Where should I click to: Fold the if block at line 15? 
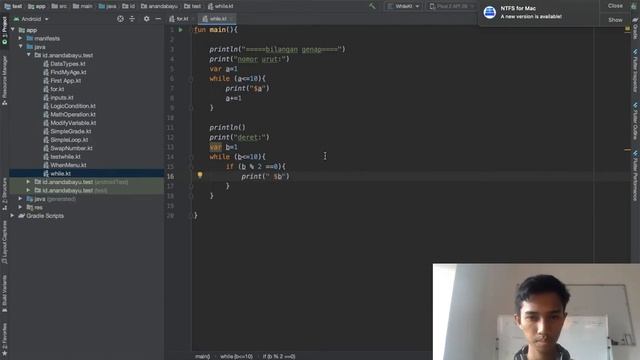pyautogui.click(x=191, y=167)
